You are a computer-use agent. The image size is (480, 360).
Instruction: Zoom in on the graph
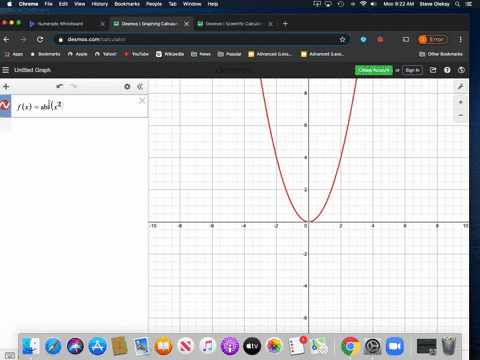click(461, 102)
